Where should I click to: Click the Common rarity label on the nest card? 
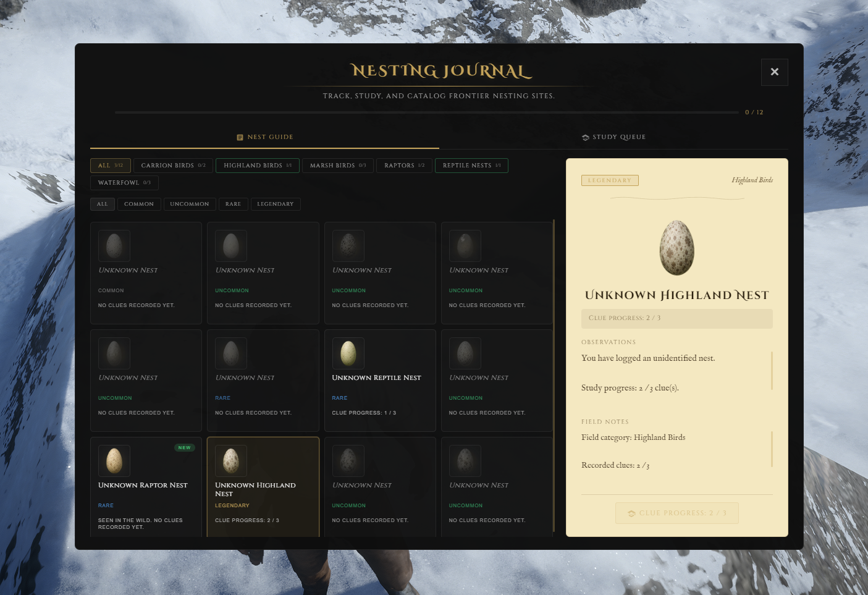tap(111, 290)
